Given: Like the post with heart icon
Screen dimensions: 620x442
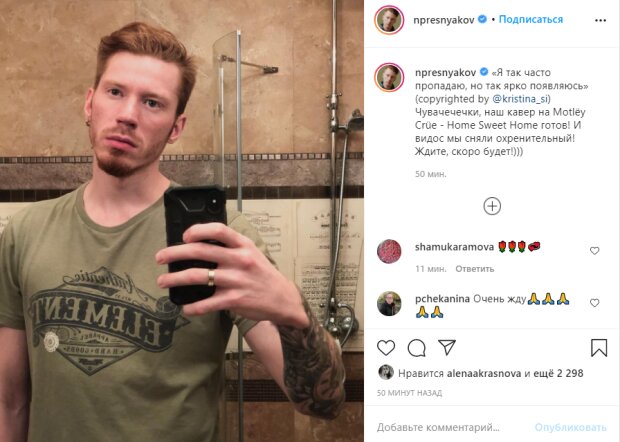Looking at the screenshot, I should 386,348.
